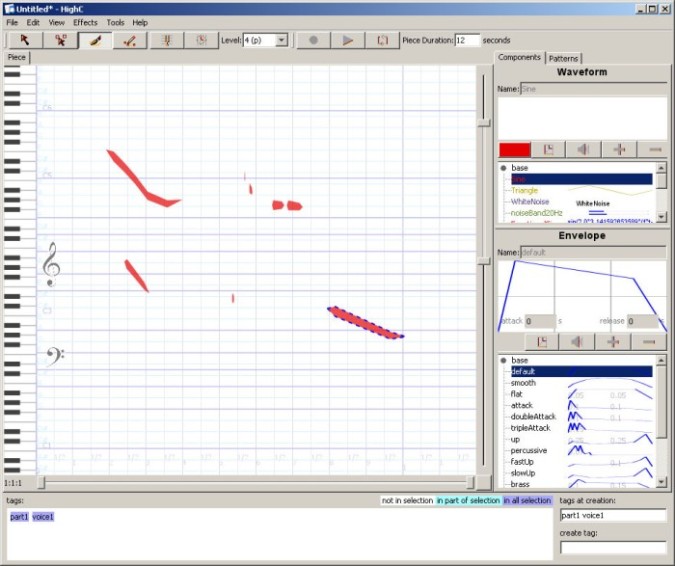Add a new waveform with plus icon
The image size is (675, 566).
tap(619, 149)
